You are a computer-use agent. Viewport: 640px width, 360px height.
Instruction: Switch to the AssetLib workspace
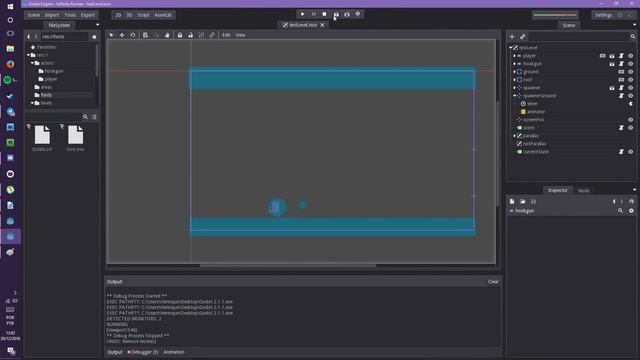[x=163, y=15]
